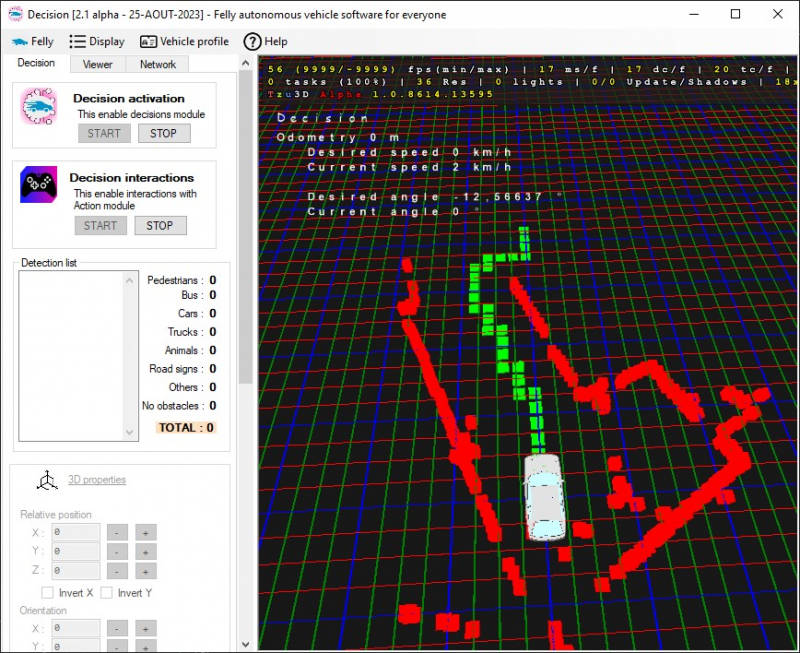Image resolution: width=800 pixels, height=653 pixels.
Task: Click the left panel scroll down arrow
Action: [x=245, y=644]
